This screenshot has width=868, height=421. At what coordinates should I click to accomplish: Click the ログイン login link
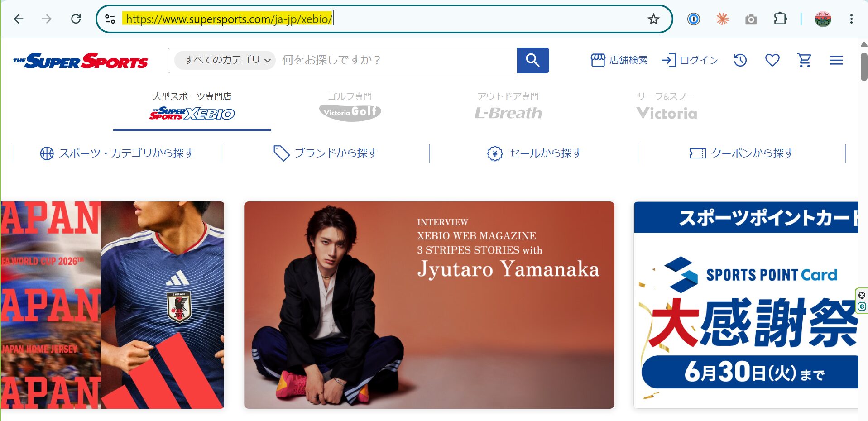point(690,60)
